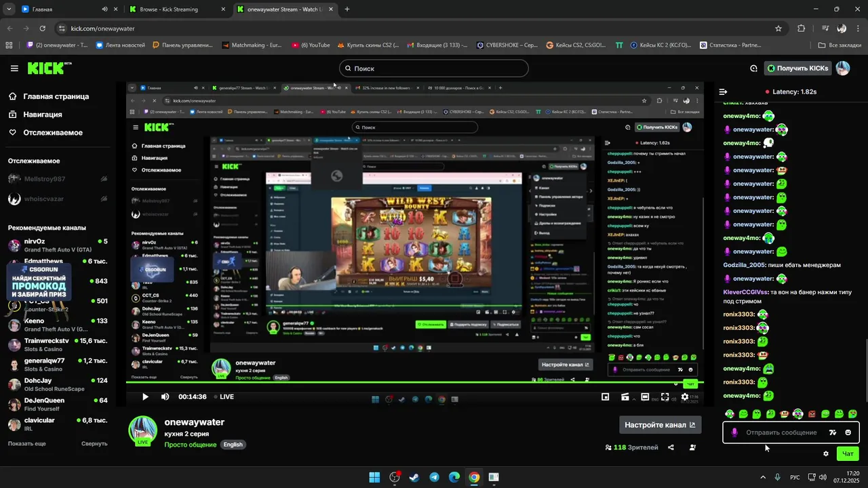Play the stream with the play button
Viewport: 868px width, 488px height.
click(144, 396)
